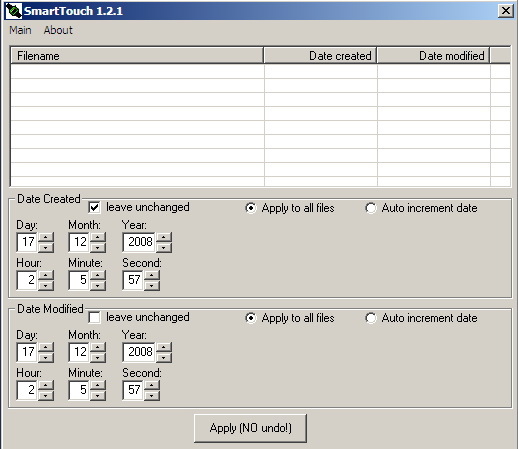Image resolution: width=518 pixels, height=449 pixels.
Task: Sort by the Date created column header
Action: click(x=320, y=56)
